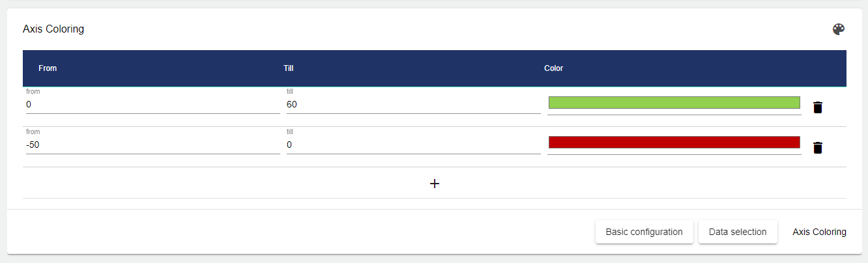Pick the green color swatch
The width and height of the screenshot is (868, 263).
[674, 103]
